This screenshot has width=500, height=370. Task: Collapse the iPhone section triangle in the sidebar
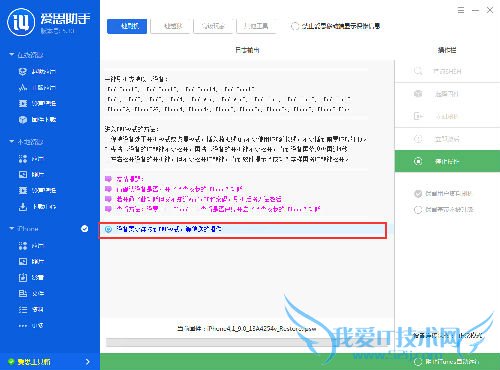pos(12,228)
